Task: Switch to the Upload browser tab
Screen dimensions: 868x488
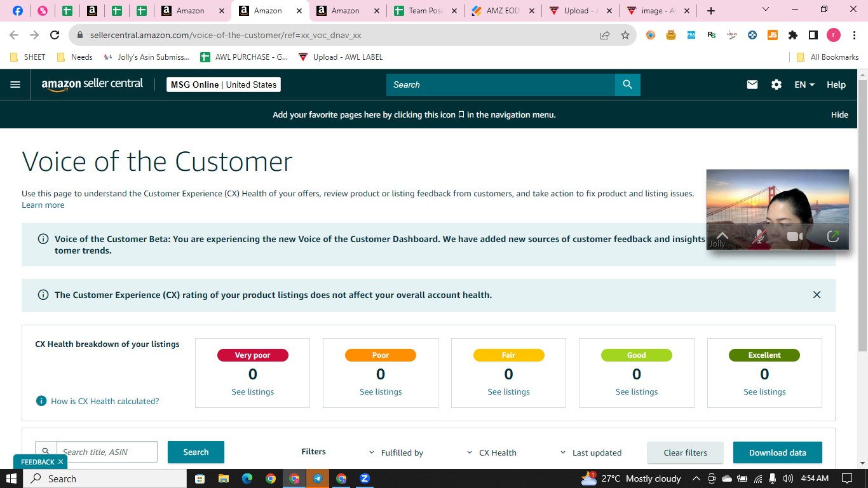Action: point(579,11)
